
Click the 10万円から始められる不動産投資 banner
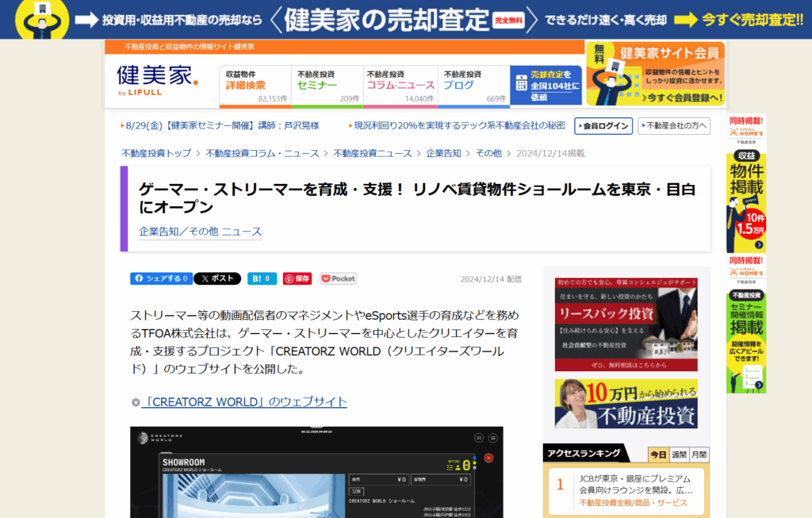(x=626, y=404)
